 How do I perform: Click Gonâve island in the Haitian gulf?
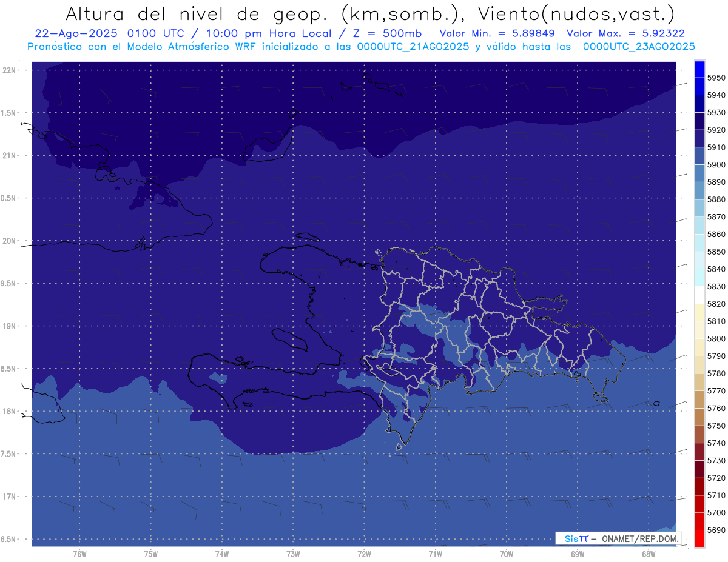(x=290, y=338)
